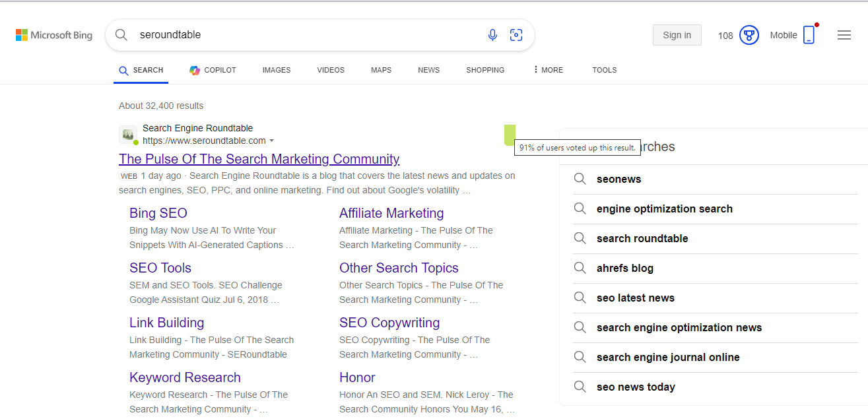Switch to the Copilot tab

pyautogui.click(x=213, y=70)
